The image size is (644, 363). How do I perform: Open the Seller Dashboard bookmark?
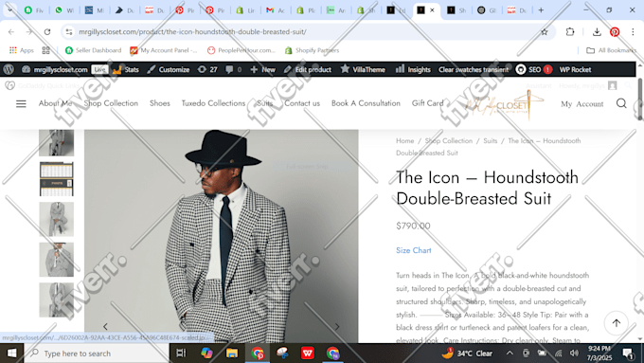pos(93,50)
